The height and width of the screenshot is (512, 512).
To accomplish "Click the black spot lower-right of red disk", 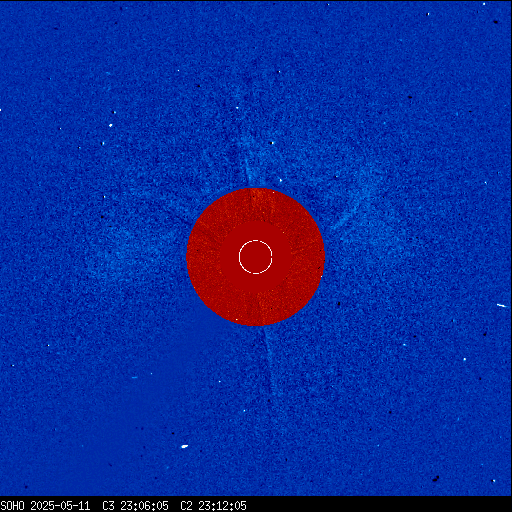I will point(339,304).
